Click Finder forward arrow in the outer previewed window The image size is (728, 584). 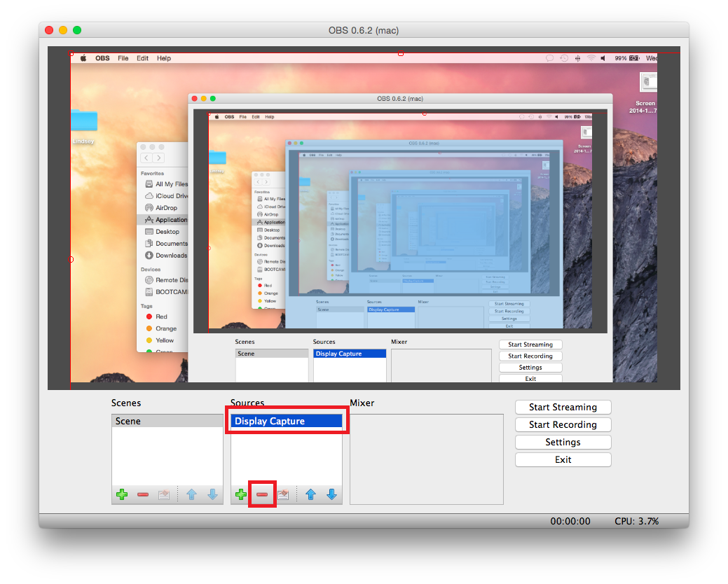(159, 158)
